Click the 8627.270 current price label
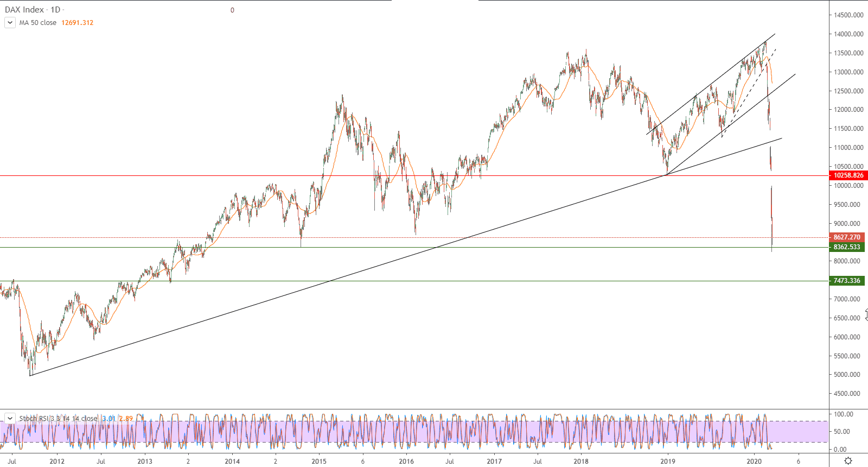Screen dimensions: 868x467 tap(847, 237)
